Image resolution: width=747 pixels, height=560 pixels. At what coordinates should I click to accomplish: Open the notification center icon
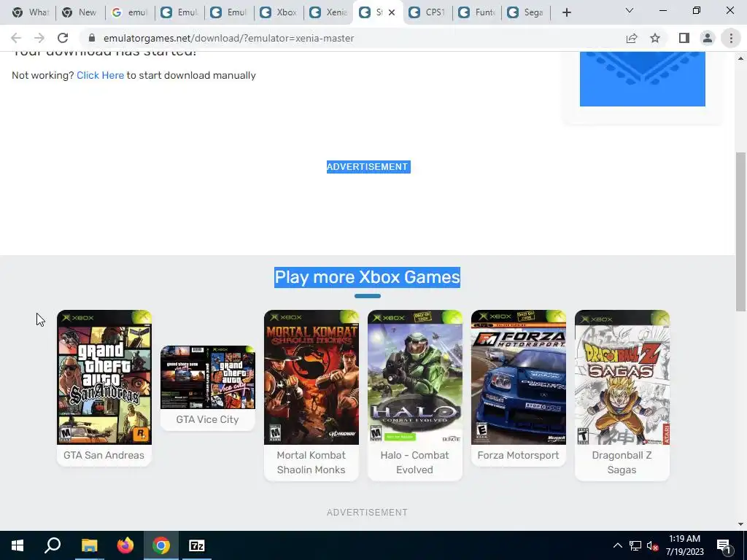[x=724, y=545]
